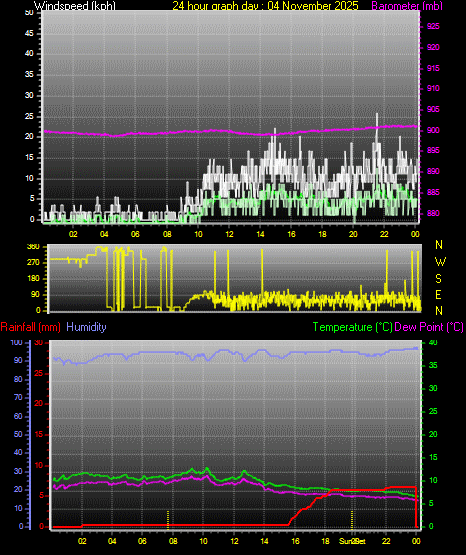This screenshot has width=466, height=555.
Task: Click the 24 hour graph day title
Action: pyautogui.click(x=265, y=5)
